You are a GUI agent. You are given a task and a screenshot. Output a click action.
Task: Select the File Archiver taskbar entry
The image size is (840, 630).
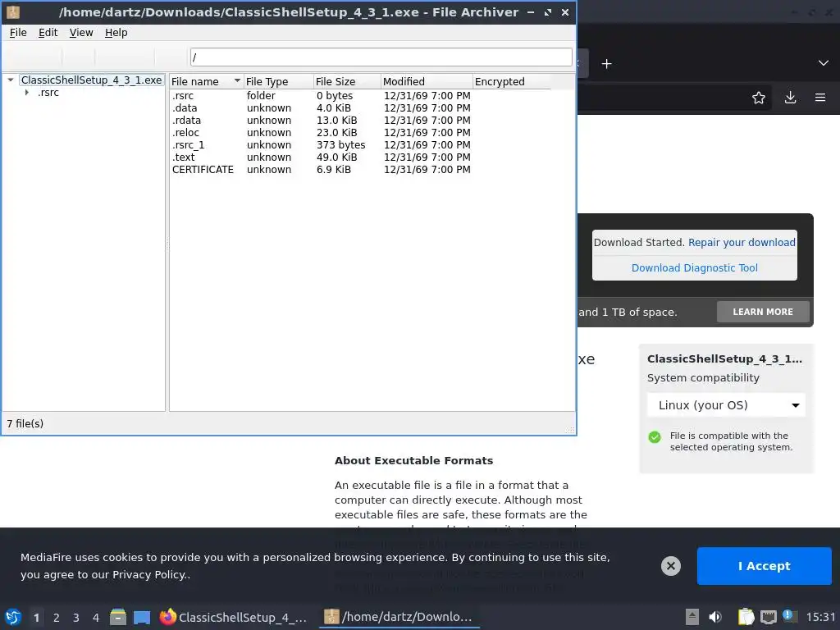(x=399, y=617)
